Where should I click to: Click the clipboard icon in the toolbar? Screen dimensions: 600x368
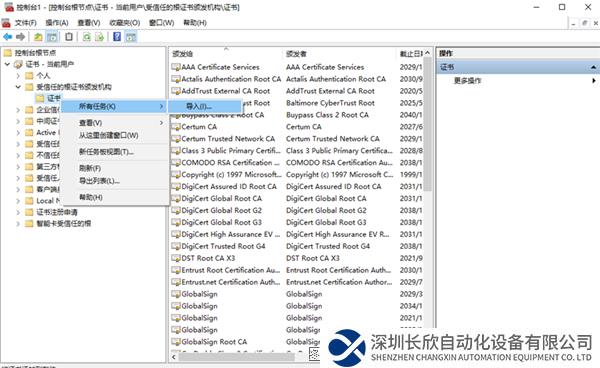[x=69, y=37]
